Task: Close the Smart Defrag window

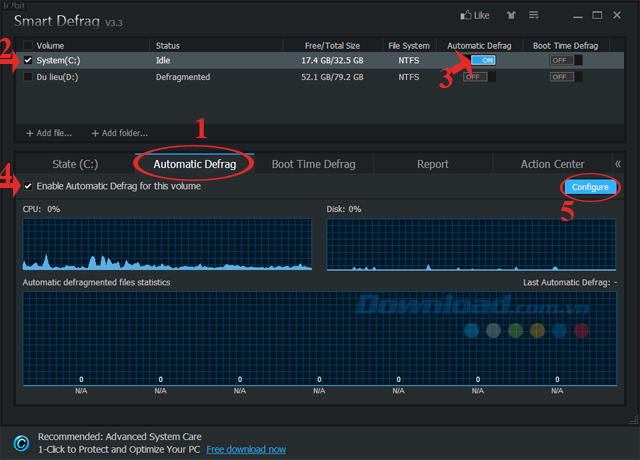Action: [x=619, y=16]
